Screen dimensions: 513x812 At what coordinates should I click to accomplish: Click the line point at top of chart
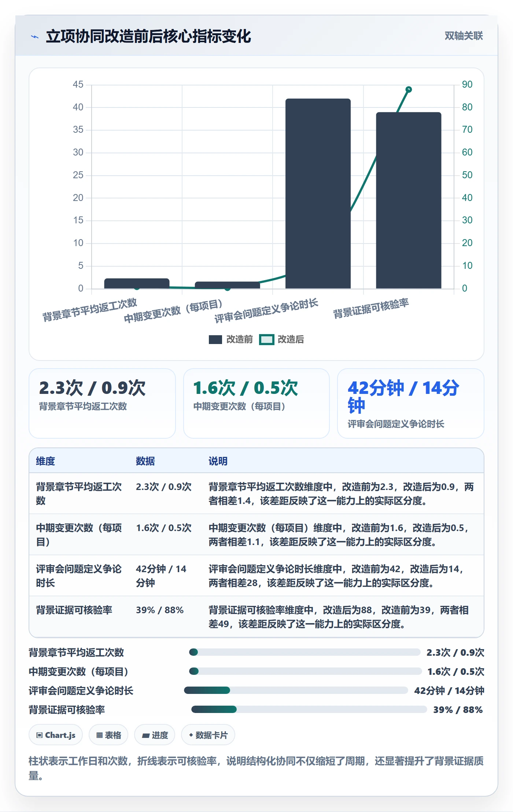[409, 89]
